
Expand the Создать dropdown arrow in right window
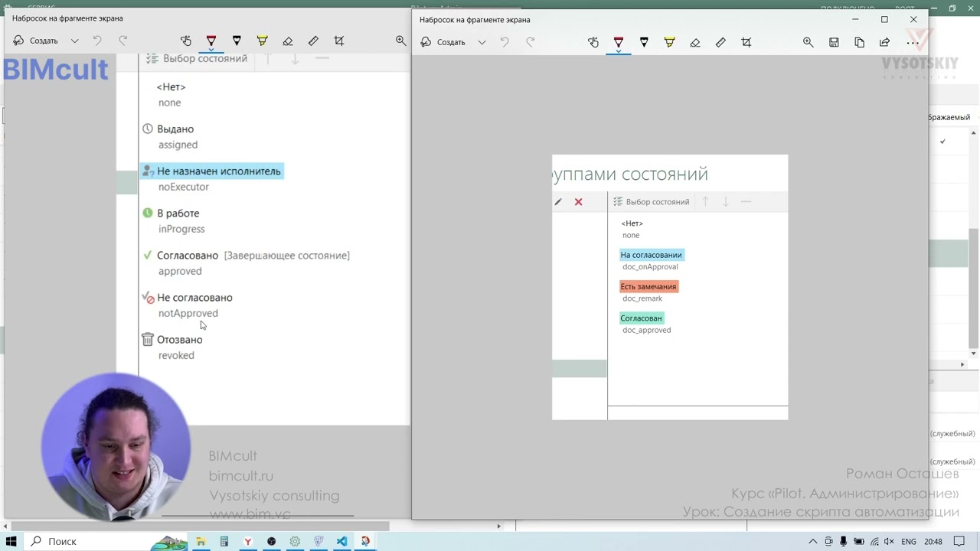tap(482, 42)
